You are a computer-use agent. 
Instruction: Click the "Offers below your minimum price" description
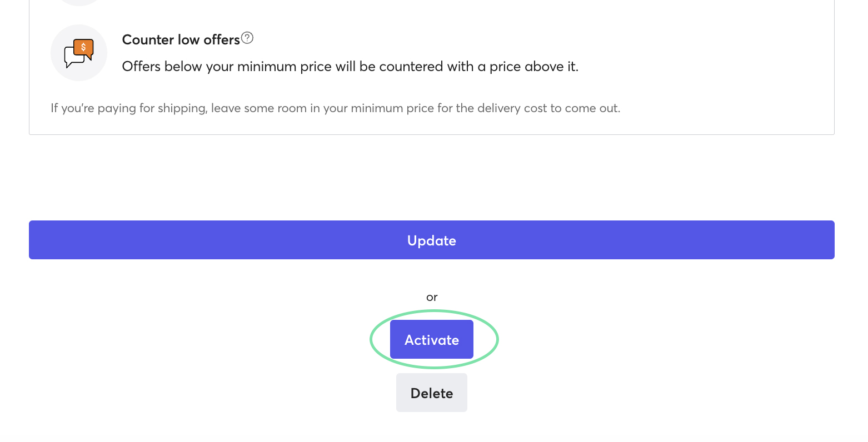point(350,67)
